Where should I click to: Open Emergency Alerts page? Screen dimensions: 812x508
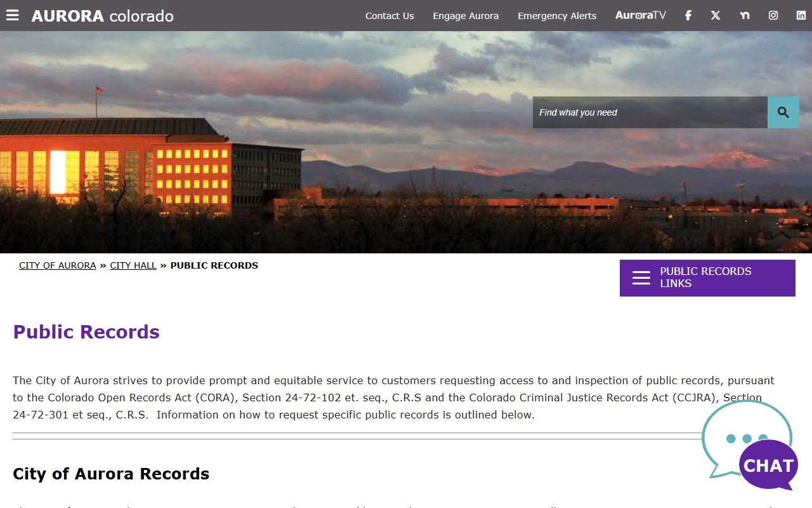557,16
